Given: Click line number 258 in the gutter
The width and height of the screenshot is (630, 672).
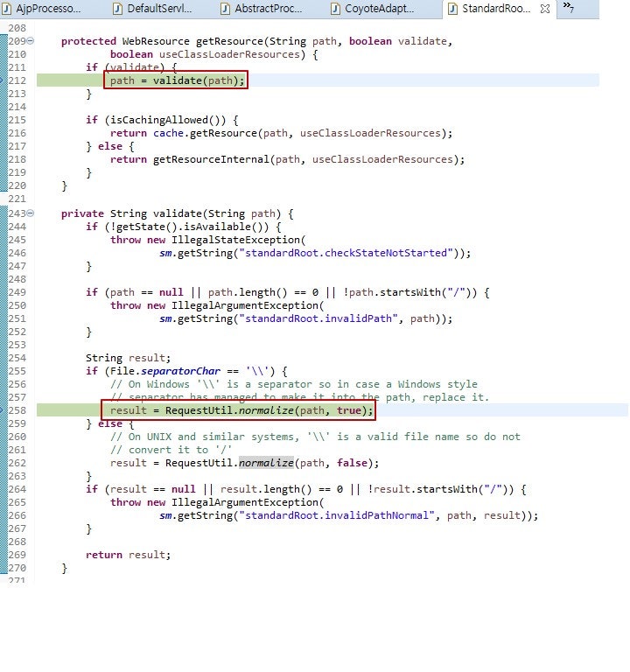Looking at the screenshot, I should coord(17,410).
